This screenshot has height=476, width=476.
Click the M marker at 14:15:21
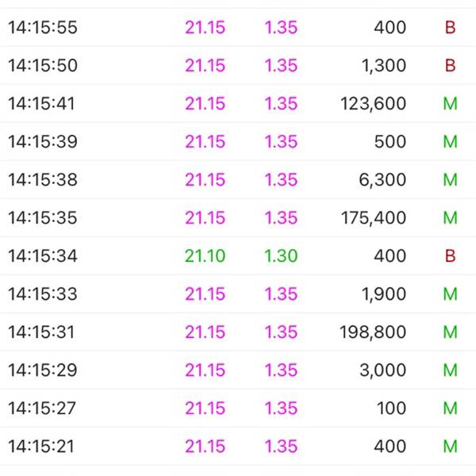(450, 446)
